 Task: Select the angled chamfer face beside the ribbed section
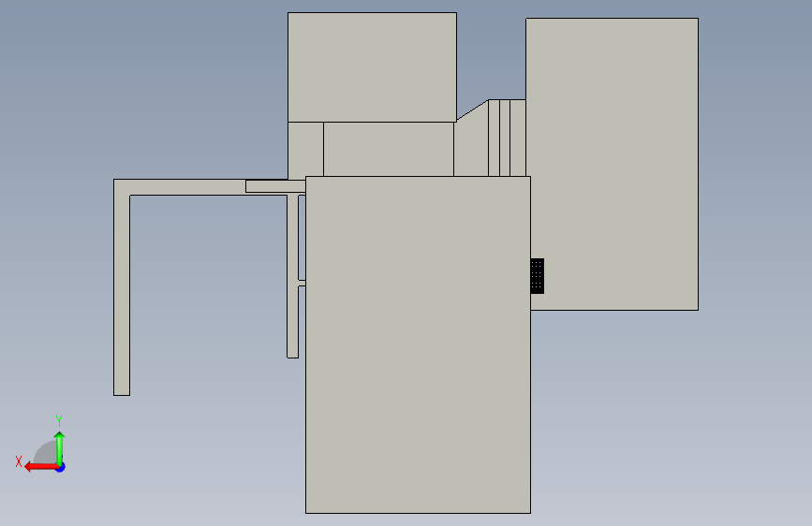(x=472, y=142)
